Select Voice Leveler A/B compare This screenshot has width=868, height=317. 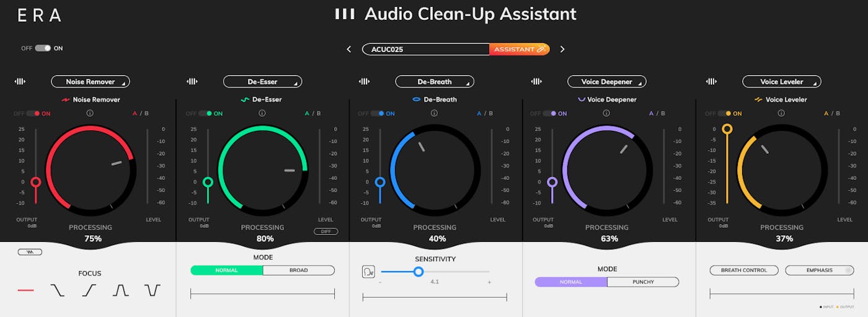tap(832, 114)
